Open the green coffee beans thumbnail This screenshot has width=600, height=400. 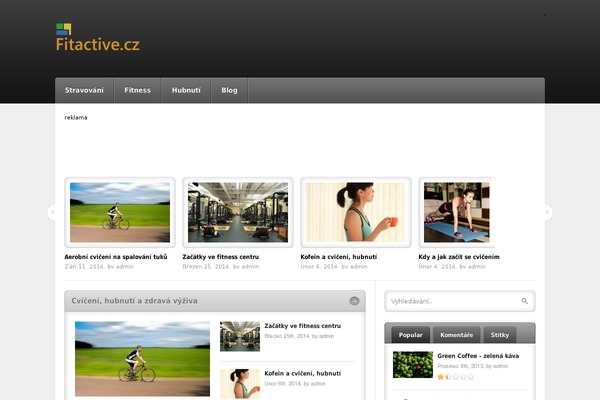point(413,365)
